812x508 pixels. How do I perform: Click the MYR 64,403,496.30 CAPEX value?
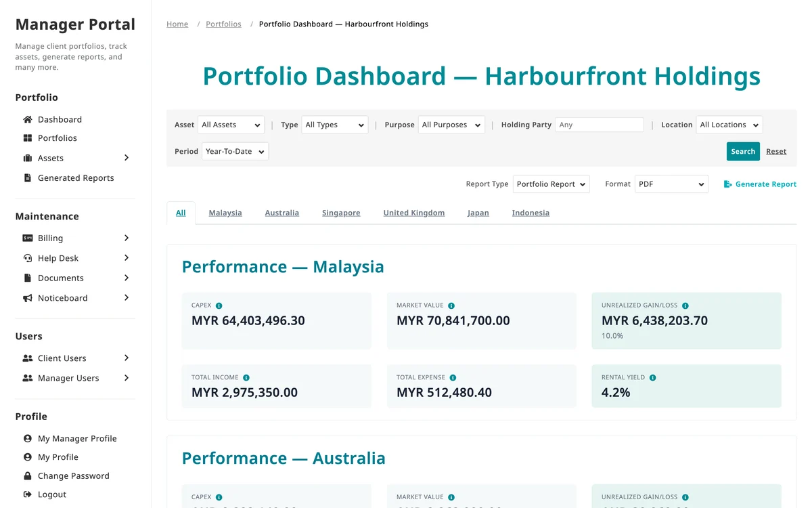point(248,320)
